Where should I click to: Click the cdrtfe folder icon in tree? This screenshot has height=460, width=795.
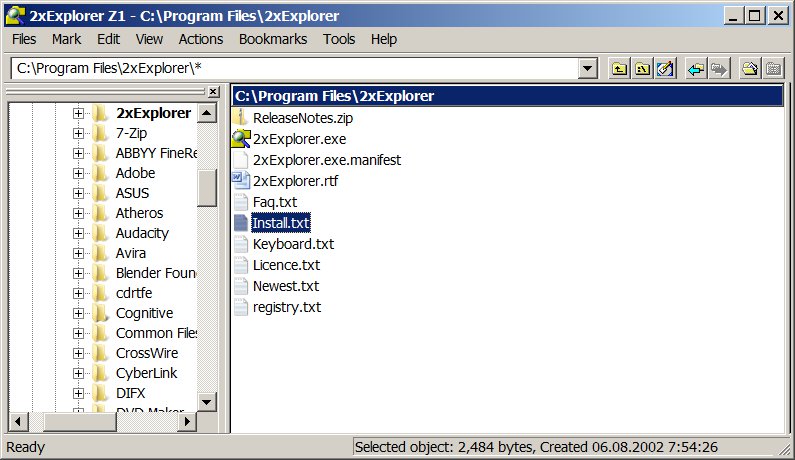click(101, 293)
